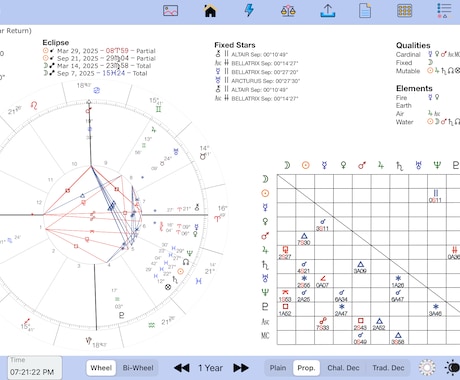
Task: Click the Fixed Stars heading
Action: click(x=235, y=45)
